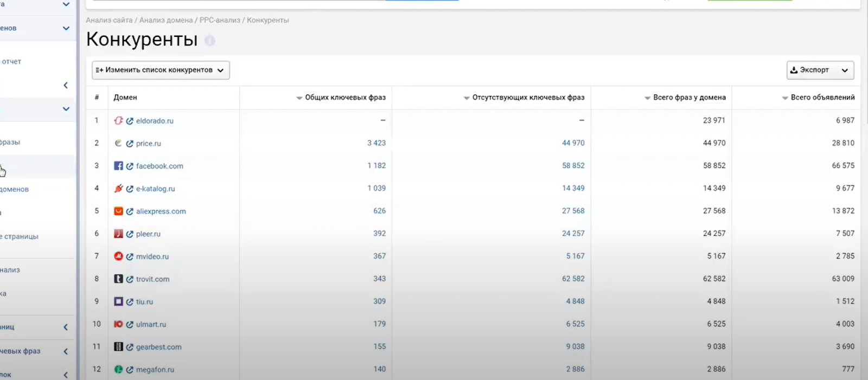Open external link icon for megafon.ru
The image size is (868, 380).
pyautogui.click(x=130, y=370)
